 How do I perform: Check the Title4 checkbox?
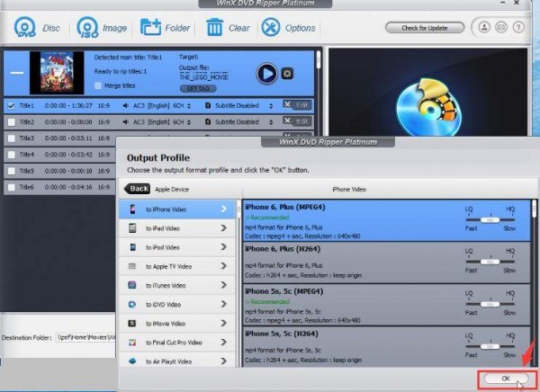coord(12,155)
